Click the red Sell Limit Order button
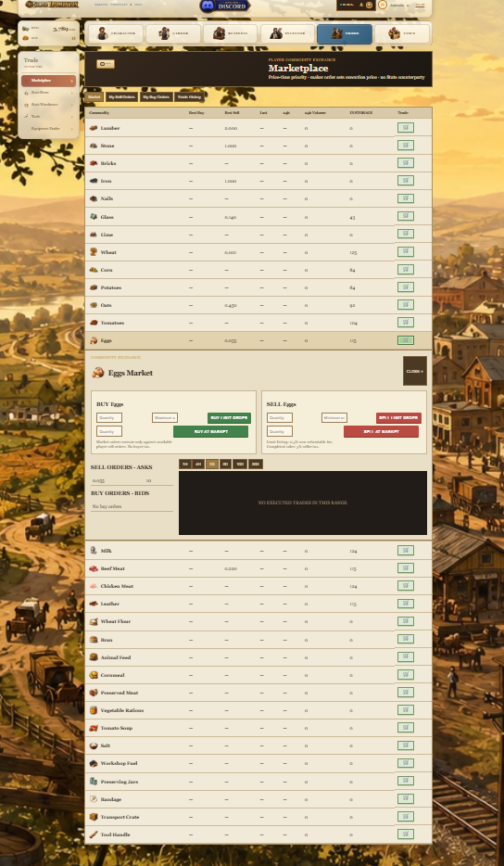The image size is (504, 866). coord(398,418)
